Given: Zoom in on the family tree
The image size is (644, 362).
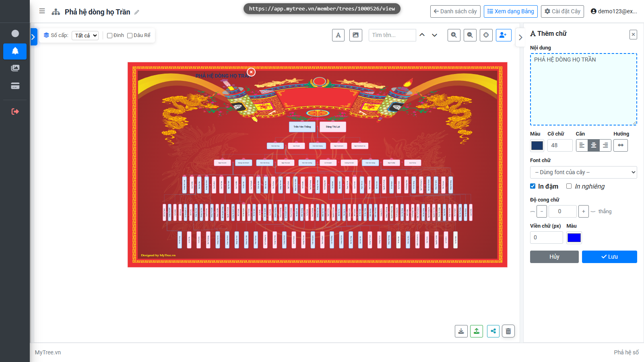Looking at the screenshot, I should point(454,35).
